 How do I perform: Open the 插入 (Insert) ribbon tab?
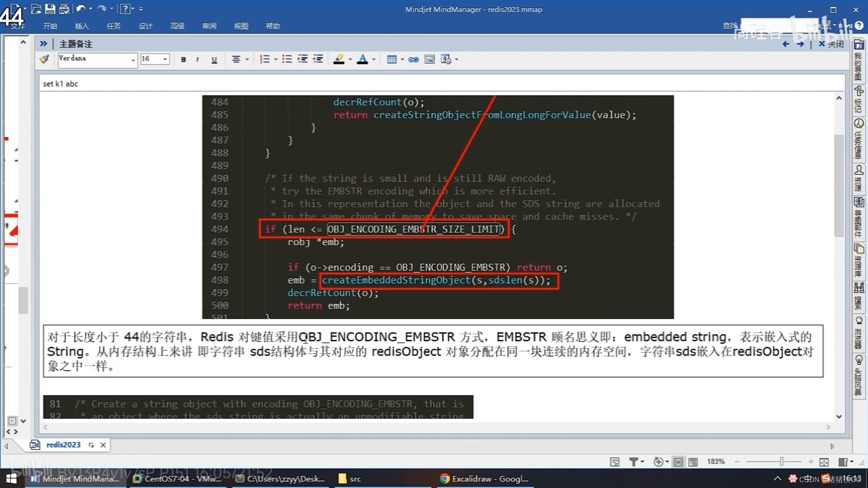[x=82, y=26]
